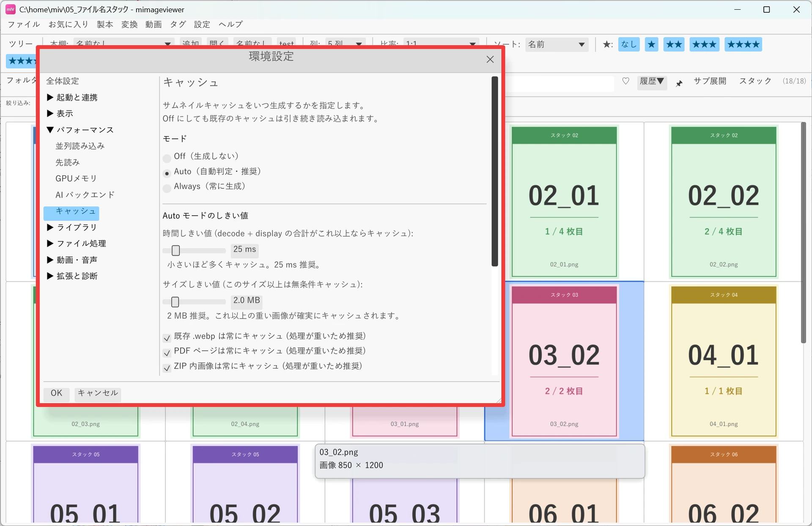
Task: Select the AI バックエンド settings item
Action: point(85,195)
